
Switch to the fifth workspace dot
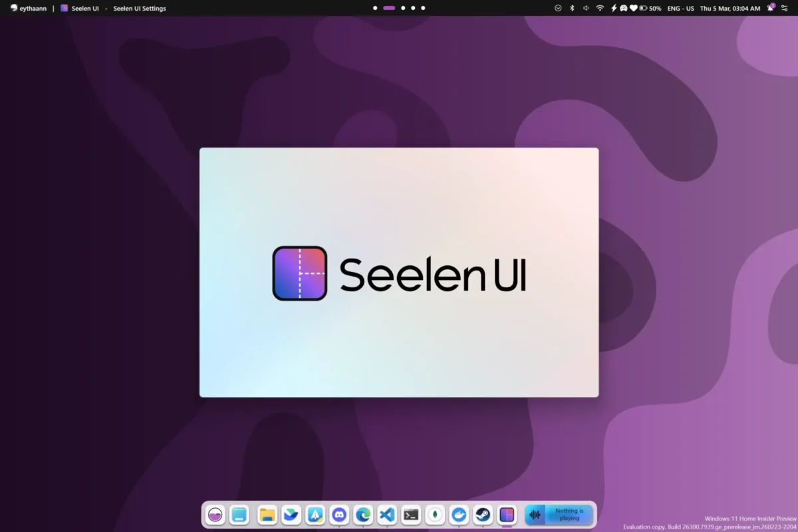[423, 8]
